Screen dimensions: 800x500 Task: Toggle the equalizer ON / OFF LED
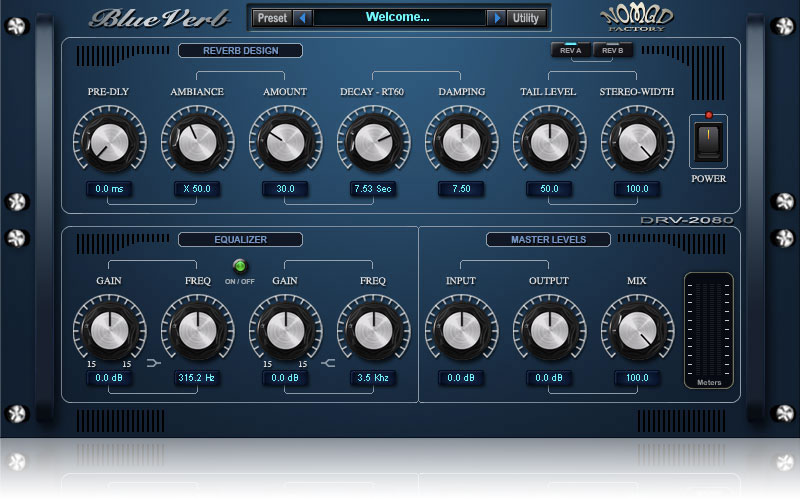point(240,266)
